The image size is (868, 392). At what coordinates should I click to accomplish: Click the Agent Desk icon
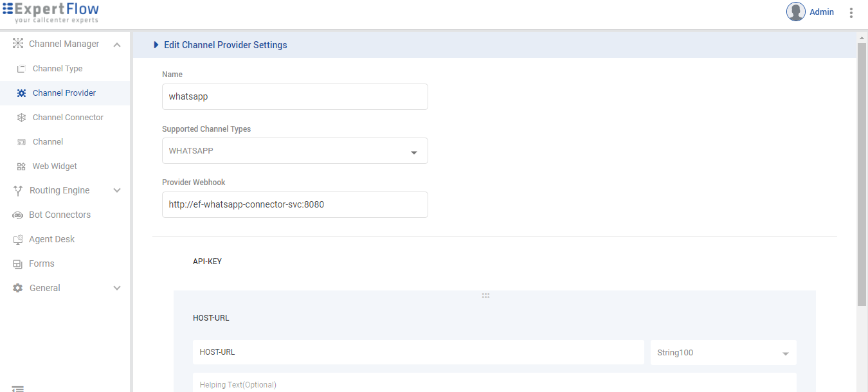[x=17, y=240]
